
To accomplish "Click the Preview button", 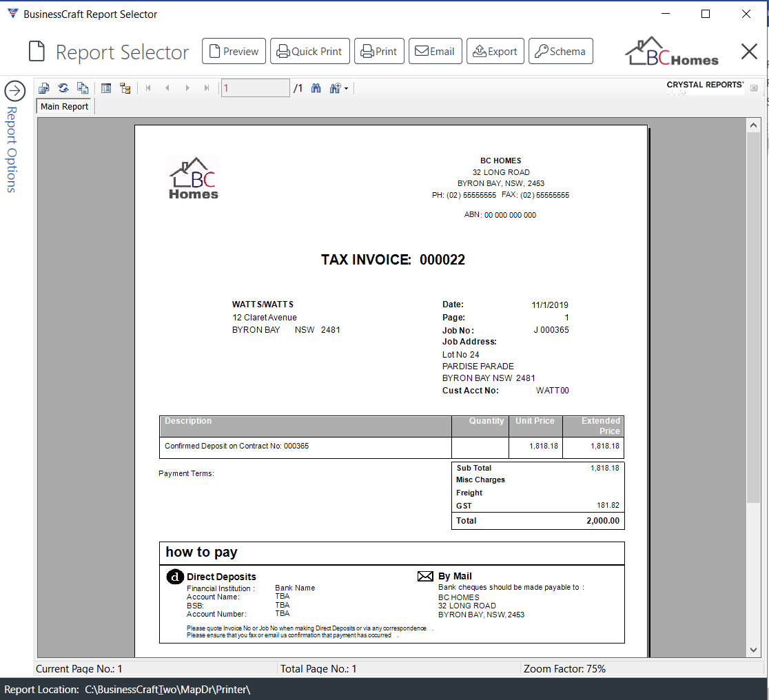I will [234, 51].
